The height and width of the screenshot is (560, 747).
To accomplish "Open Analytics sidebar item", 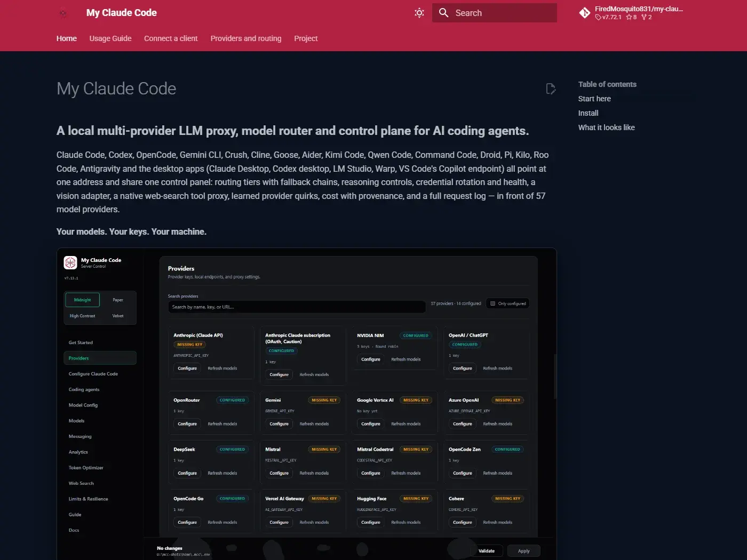I will pyautogui.click(x=100, y=452).
